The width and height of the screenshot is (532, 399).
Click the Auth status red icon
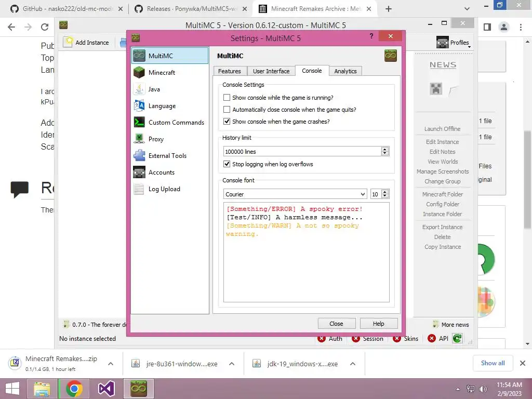click(321, 338)
